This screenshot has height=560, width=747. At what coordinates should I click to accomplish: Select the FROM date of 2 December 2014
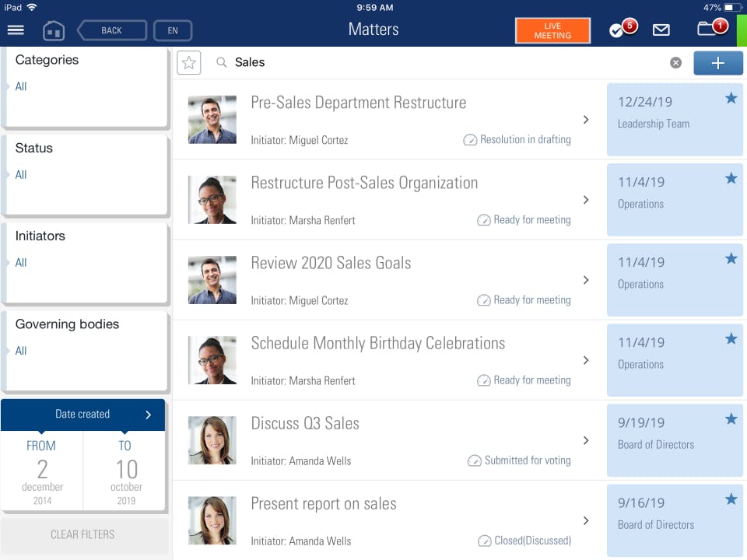pos(42,471)
